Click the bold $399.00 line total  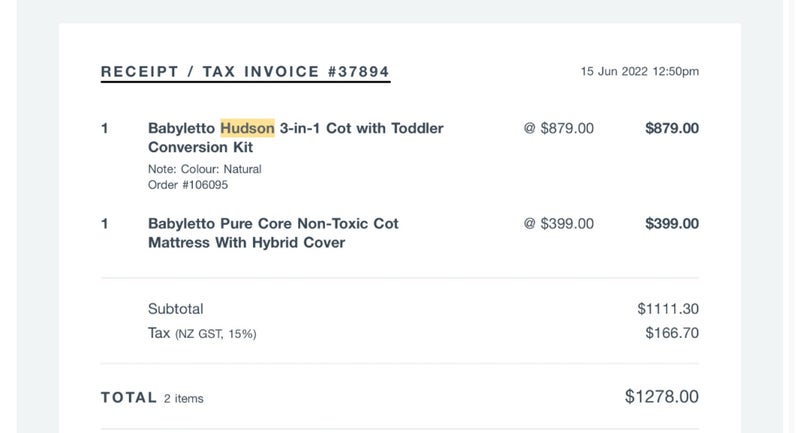tap(672, 223)
